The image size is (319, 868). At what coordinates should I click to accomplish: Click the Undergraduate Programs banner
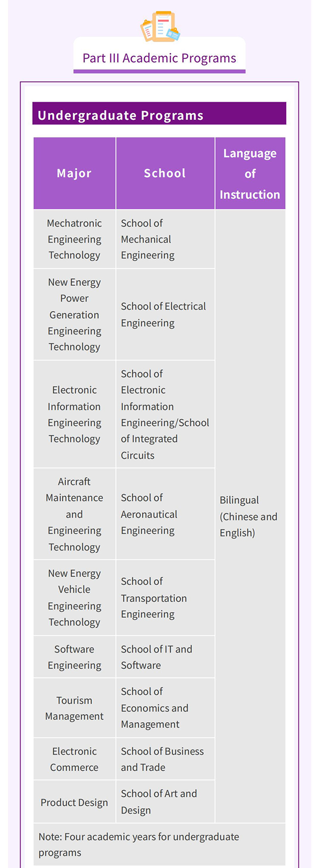[x=159, y=113]
